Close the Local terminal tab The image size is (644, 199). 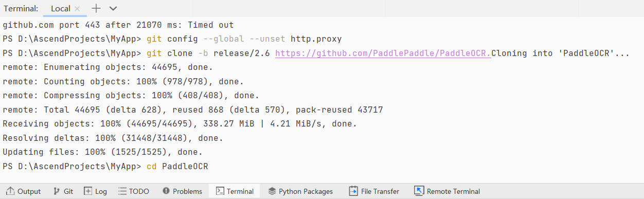77,9
